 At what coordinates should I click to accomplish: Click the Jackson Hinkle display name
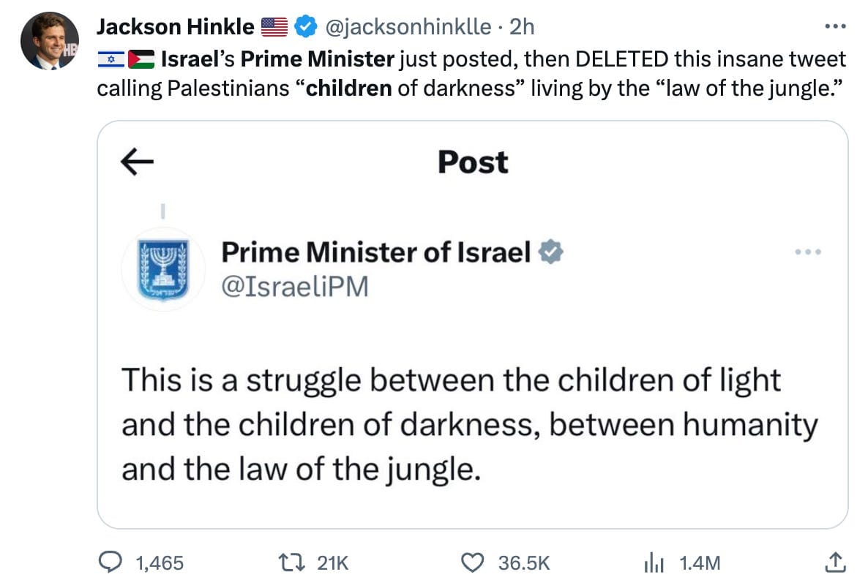(x=176, y=27)
